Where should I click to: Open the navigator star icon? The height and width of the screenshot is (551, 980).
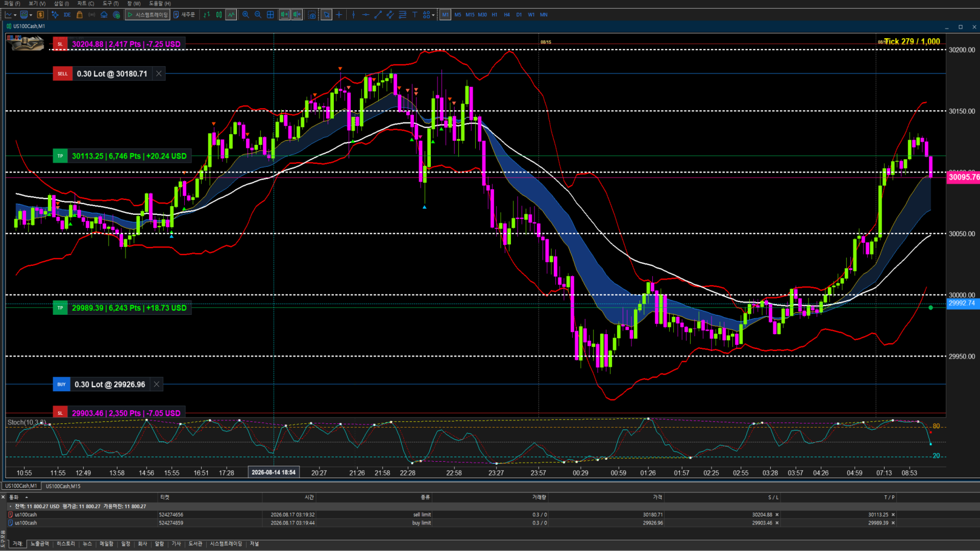[x=55, y=15]
